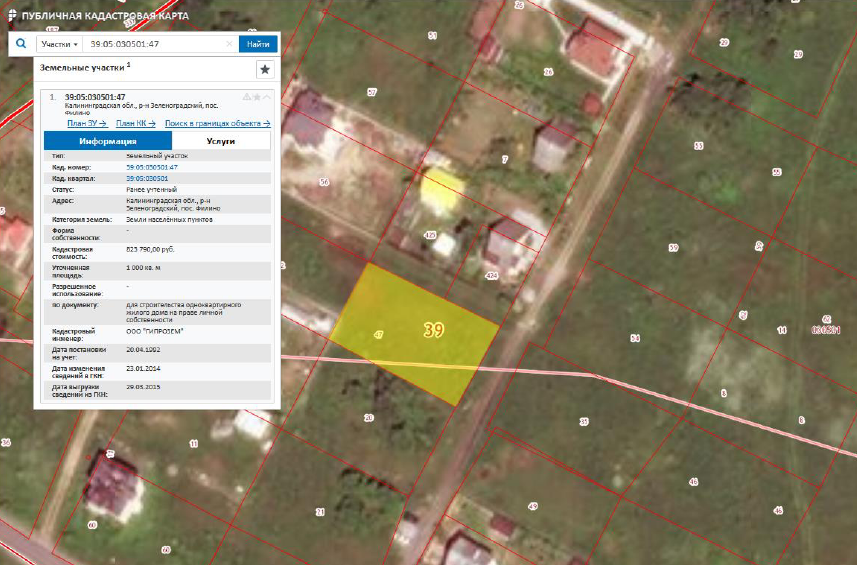
Task: Open the План КК link
Action: 135,123
